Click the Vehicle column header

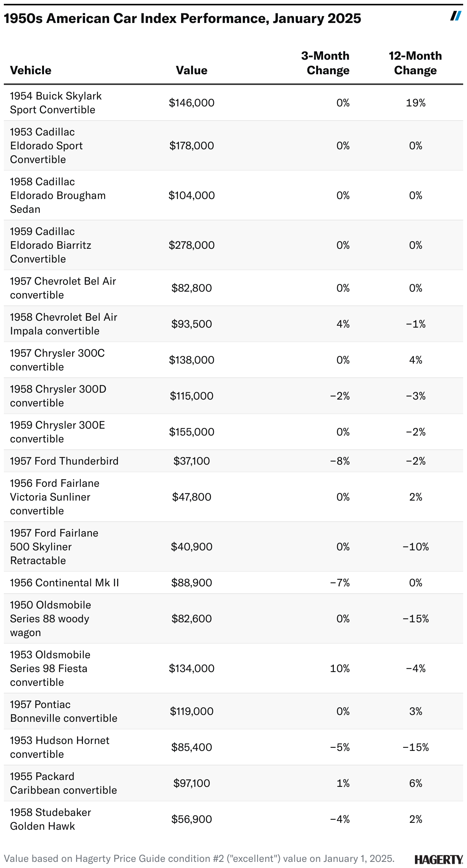31,70
